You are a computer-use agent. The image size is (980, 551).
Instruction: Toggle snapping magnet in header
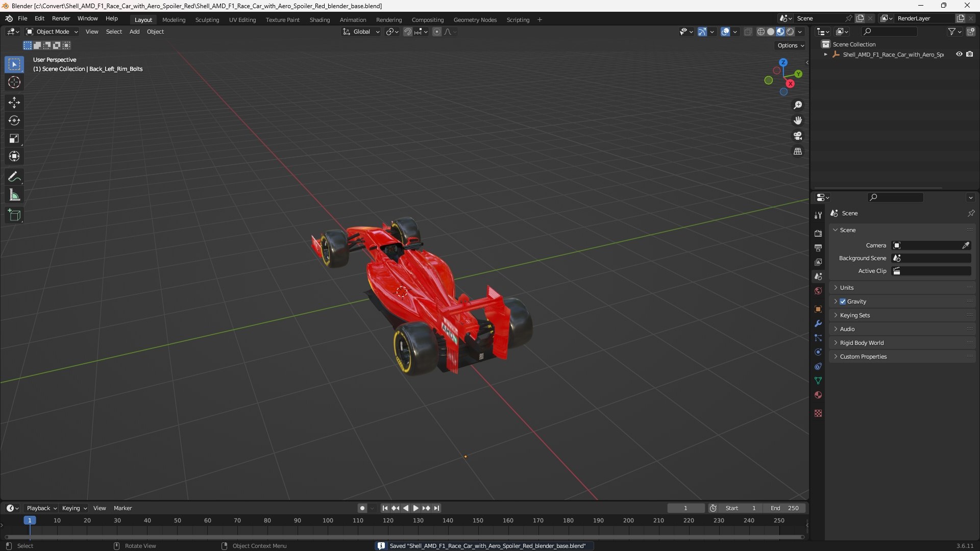[408, 32]
